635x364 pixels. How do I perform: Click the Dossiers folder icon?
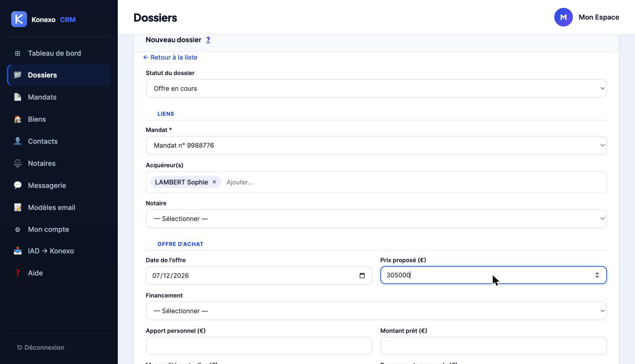pyautogui.click(x=18, y=75)
